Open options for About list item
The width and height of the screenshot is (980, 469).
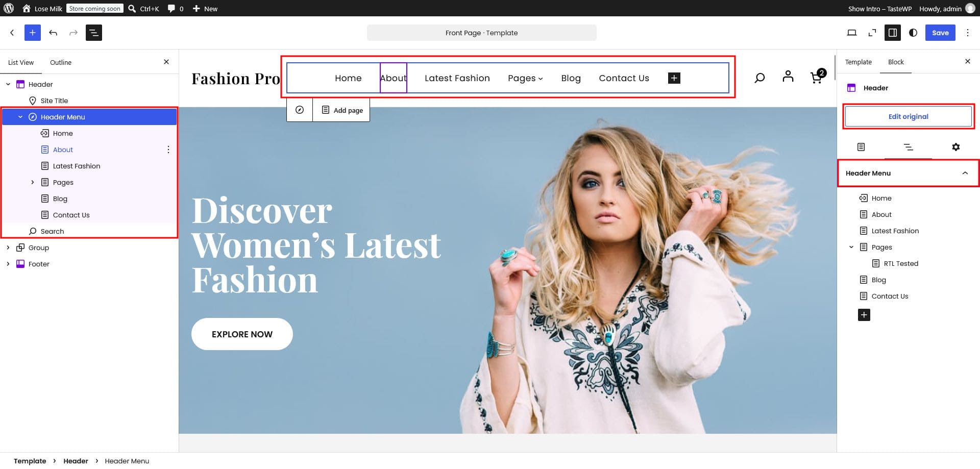(168, 150)
